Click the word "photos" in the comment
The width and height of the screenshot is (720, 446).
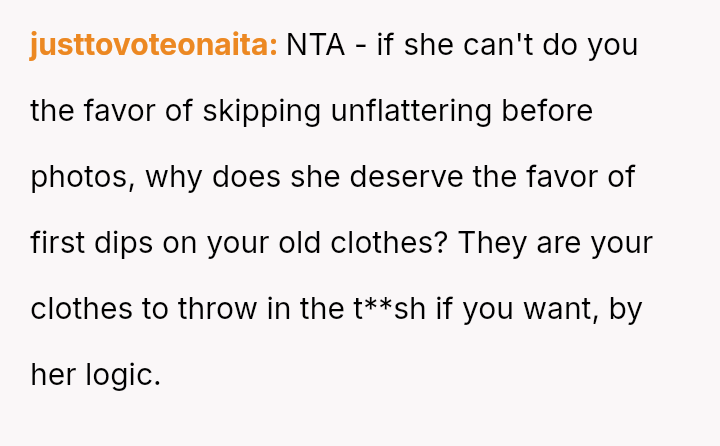81,178
